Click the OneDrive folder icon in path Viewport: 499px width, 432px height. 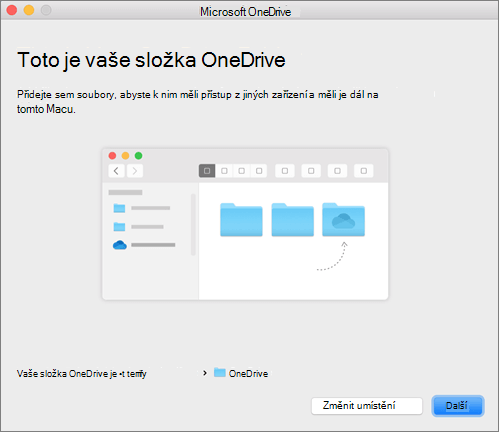[x=220, y=372]
